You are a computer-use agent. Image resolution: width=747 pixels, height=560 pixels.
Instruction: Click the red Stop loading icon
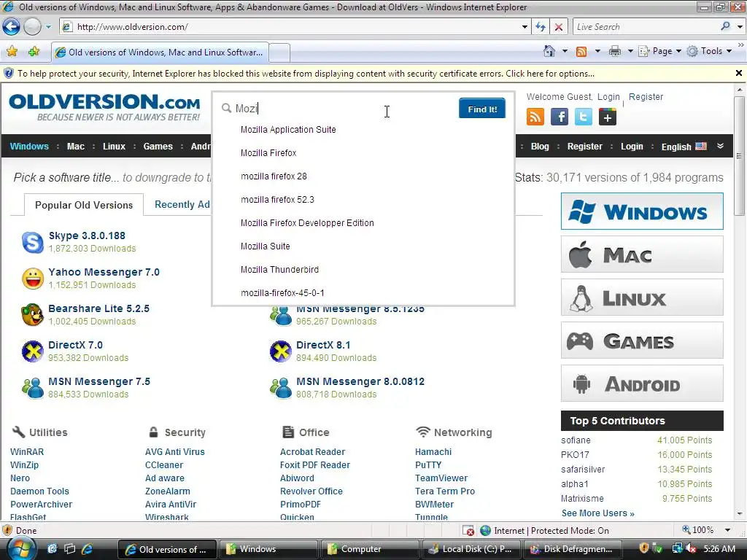(x=558, y=27)
